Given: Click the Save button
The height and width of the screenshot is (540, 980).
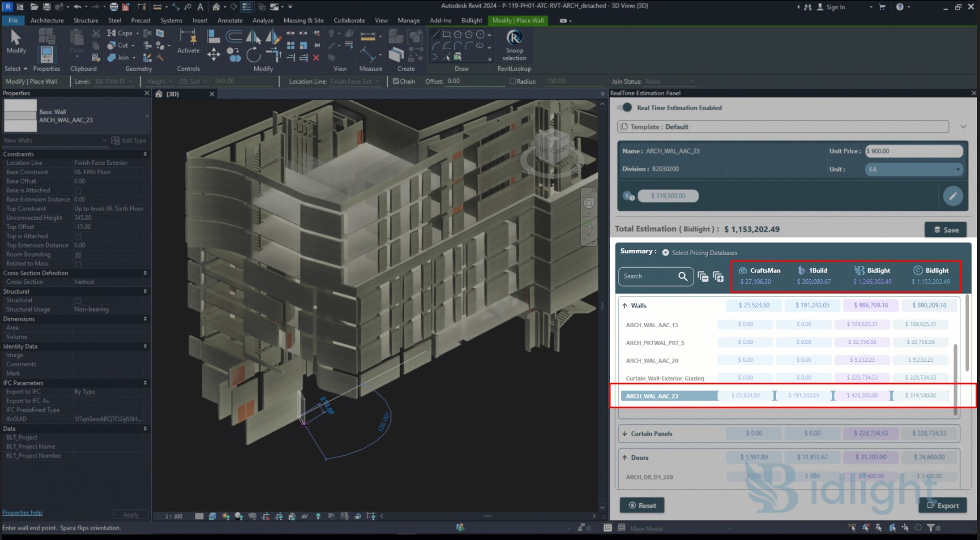Looking at the screenshot, I should (945, 230).
